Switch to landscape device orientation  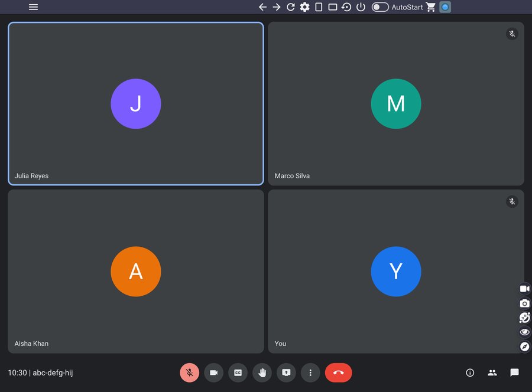coord(332,7)
